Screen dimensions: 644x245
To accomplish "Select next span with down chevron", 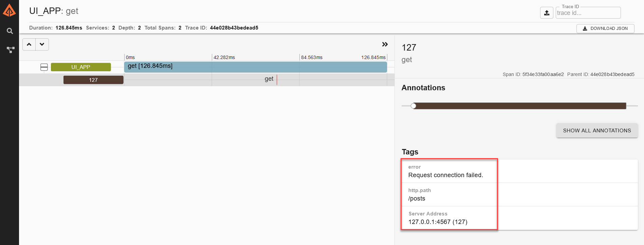I will 42,44.
